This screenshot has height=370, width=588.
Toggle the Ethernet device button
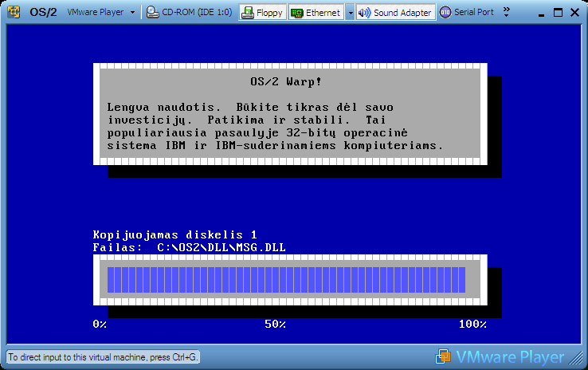point(316,13)
